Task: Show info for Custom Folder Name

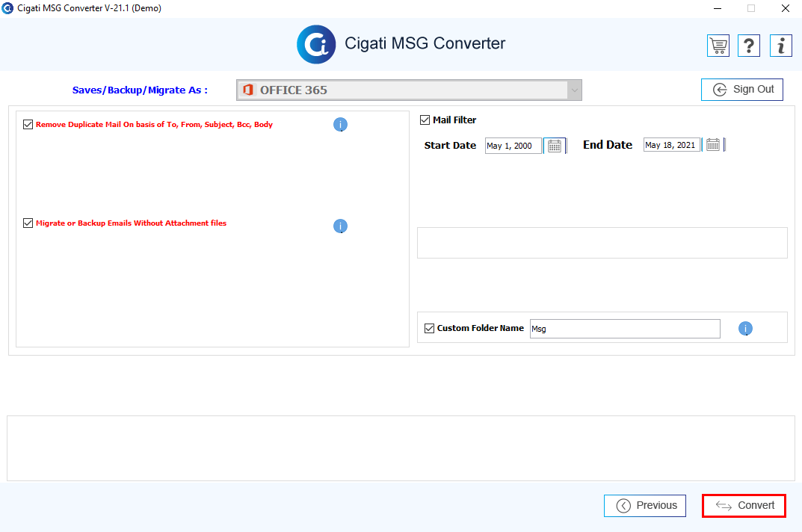Action: click(745, 329)
